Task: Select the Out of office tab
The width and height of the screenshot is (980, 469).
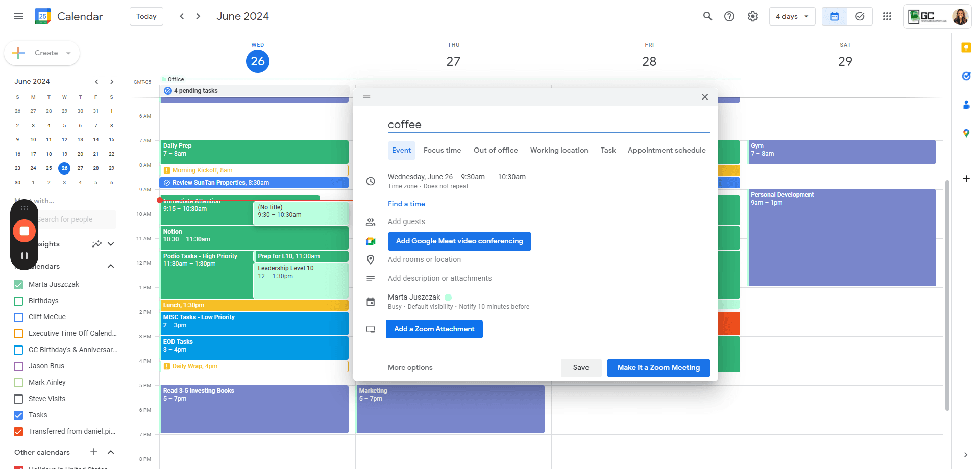Action: click(496, 150)
